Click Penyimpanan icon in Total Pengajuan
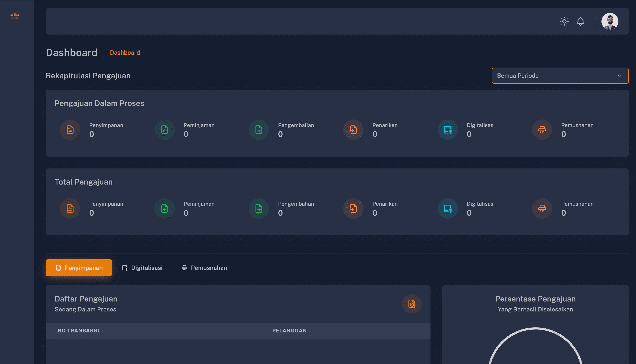 tap(70, 208)
